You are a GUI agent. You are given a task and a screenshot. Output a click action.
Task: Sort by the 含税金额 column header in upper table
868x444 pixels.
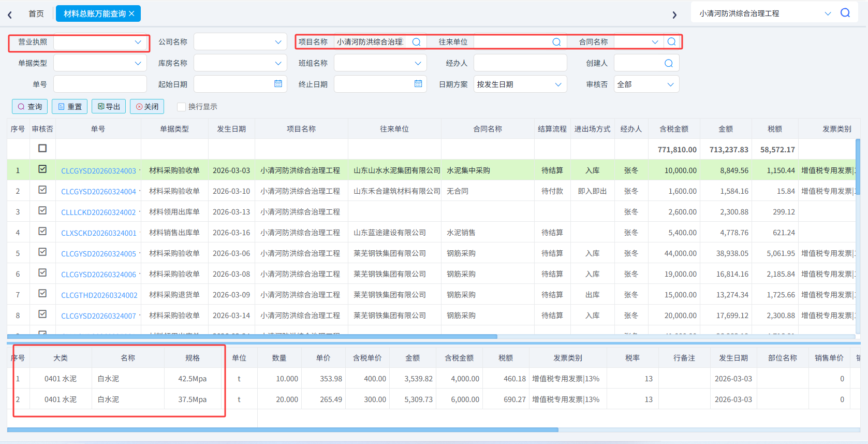pos(674,129)
